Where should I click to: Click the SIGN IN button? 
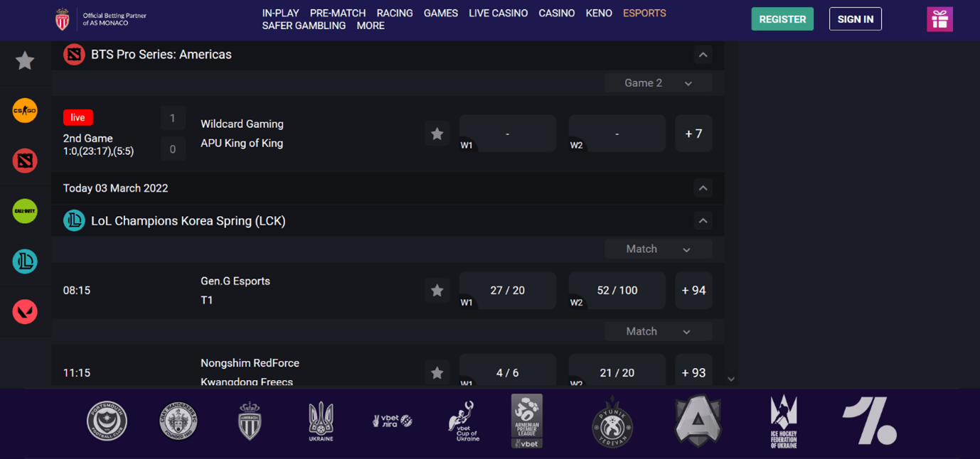pos(856,19)
